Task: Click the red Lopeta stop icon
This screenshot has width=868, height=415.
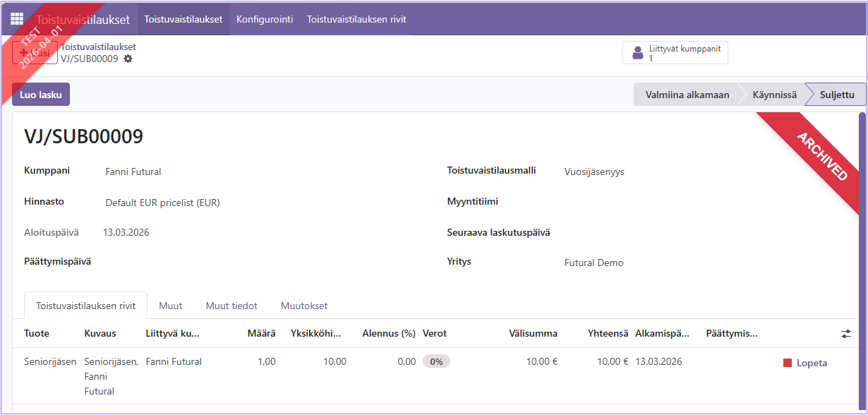Action: [788, 363]
